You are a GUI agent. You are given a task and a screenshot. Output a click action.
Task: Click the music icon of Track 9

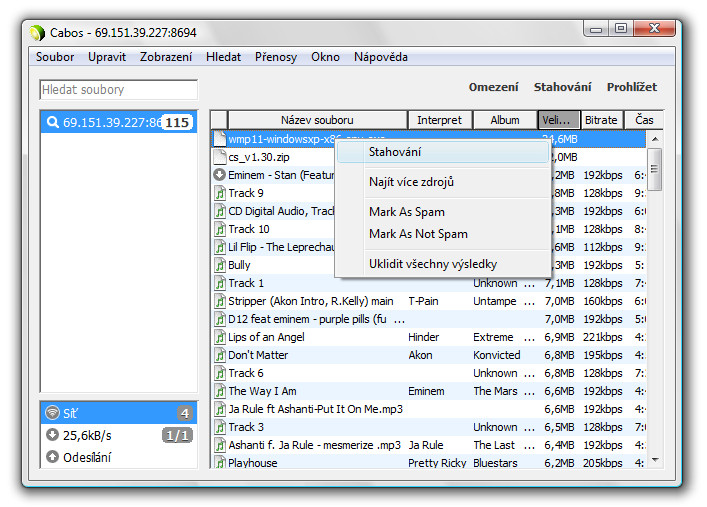tap(220, 193)
